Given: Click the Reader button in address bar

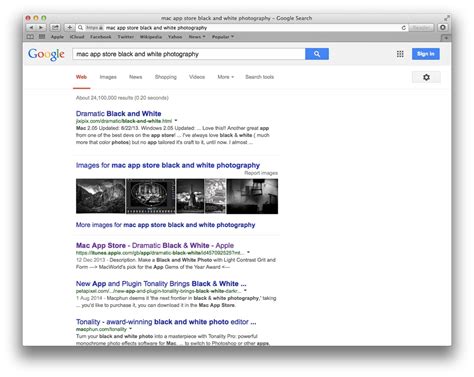Looking at the screenshot, I should point(421,28).
